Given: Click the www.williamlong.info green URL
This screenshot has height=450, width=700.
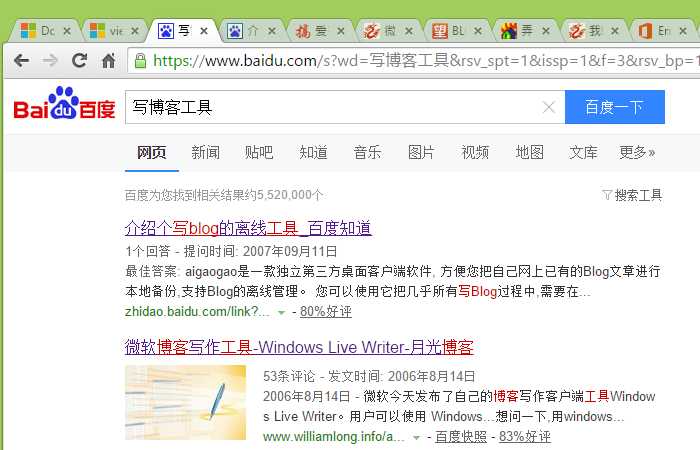Looking at the screenshot, I should pyautogui.click(x=334, y=436).
